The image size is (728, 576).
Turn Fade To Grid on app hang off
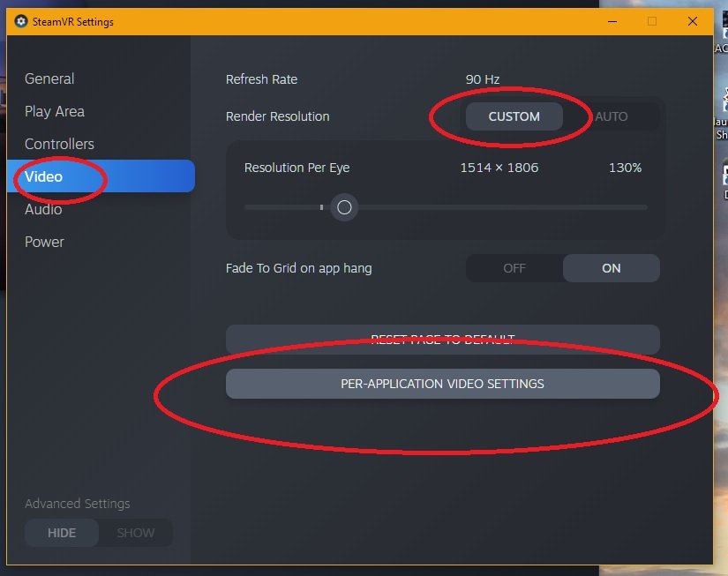click(514, 268)
